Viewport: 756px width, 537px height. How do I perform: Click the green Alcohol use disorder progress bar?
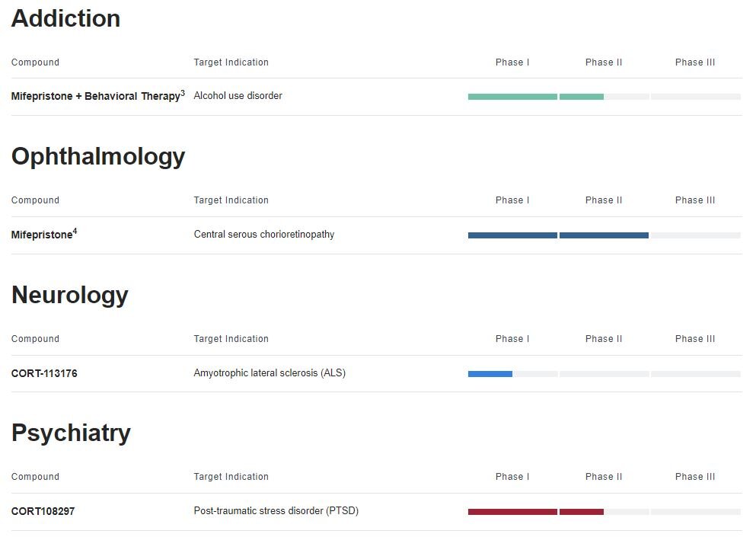(x=535, y=97)
